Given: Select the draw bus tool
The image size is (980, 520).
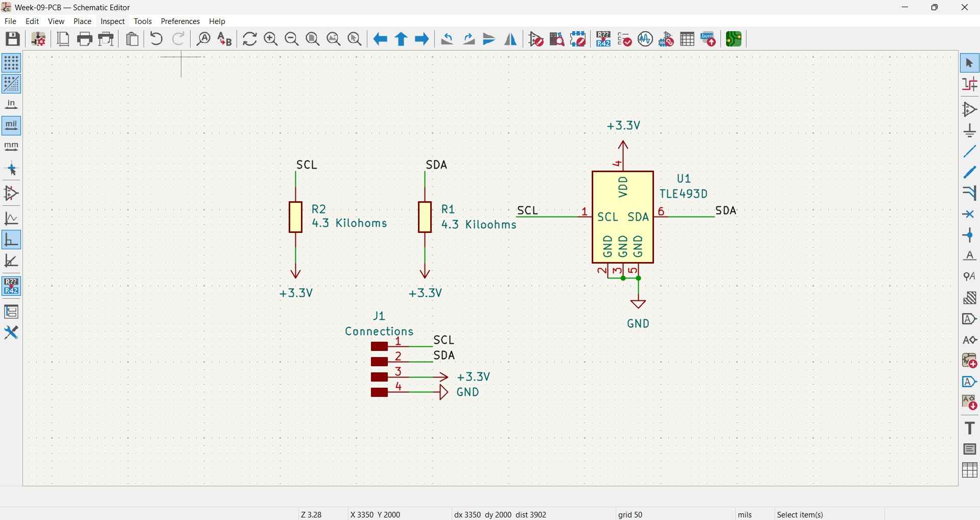Looking at the screenshot, I should pyautogui.click(x=970, y=173).
